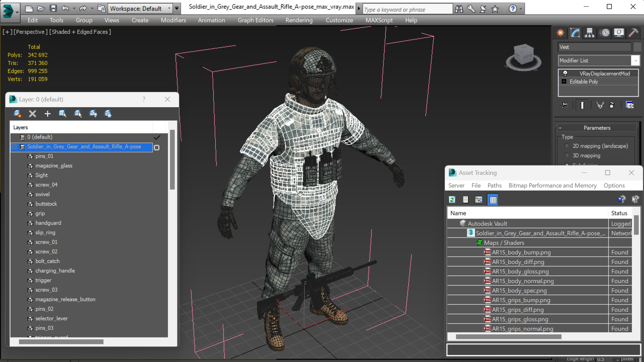This screenshot has width=644, height=362.
Task: Click the Pin Stack icon
Action: click(x=564, y=105)
